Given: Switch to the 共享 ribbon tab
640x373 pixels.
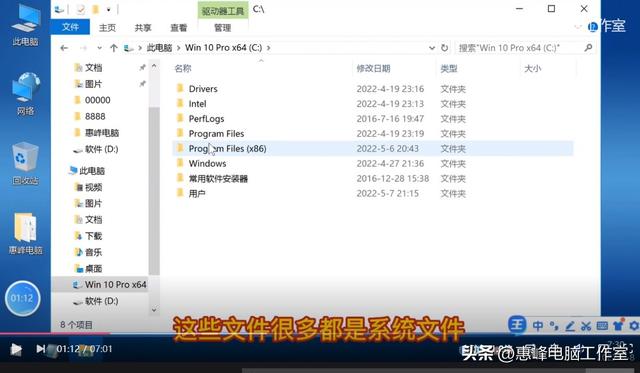Looking at the screenshot, I should tap(143, 28).
